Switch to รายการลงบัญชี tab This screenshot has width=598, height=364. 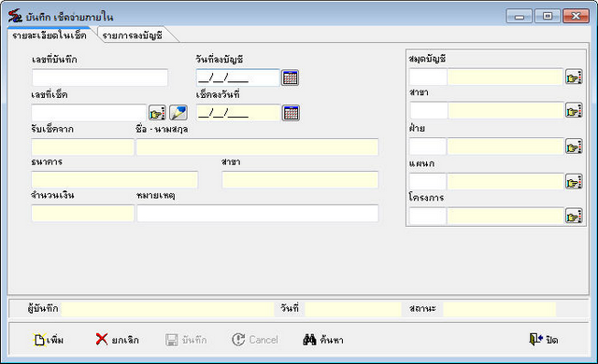pyautogui.click(x=133, y=35)
